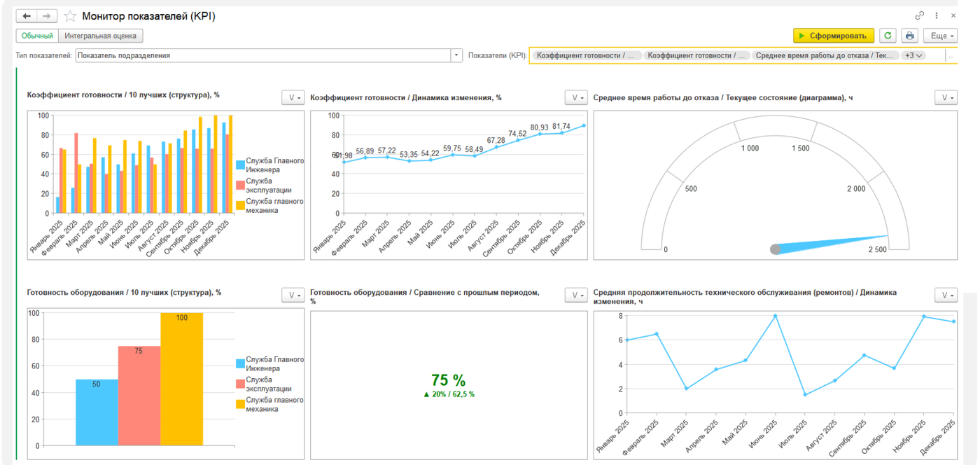Switch to the Интегральная оценка view
Viewport: 980px width, 465px height.
point(101,36)
